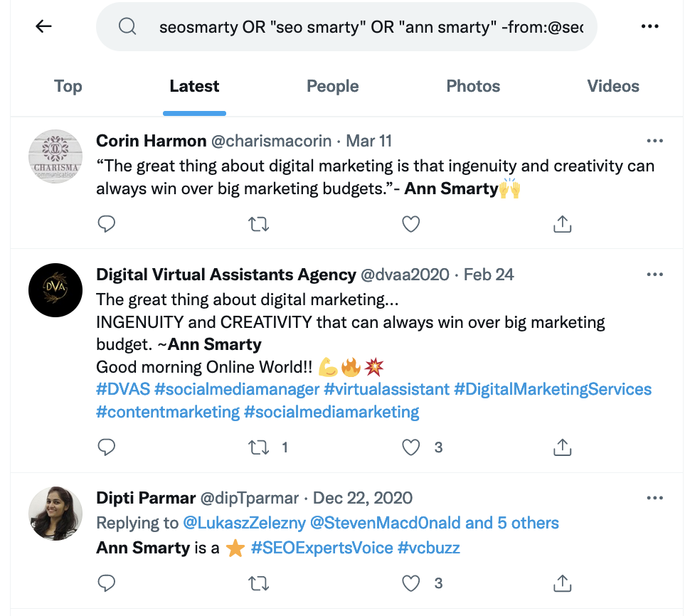The width and height of the screenshot is (690, 616).
Task: Click the search magnifier icon
Action: [127, 27]
